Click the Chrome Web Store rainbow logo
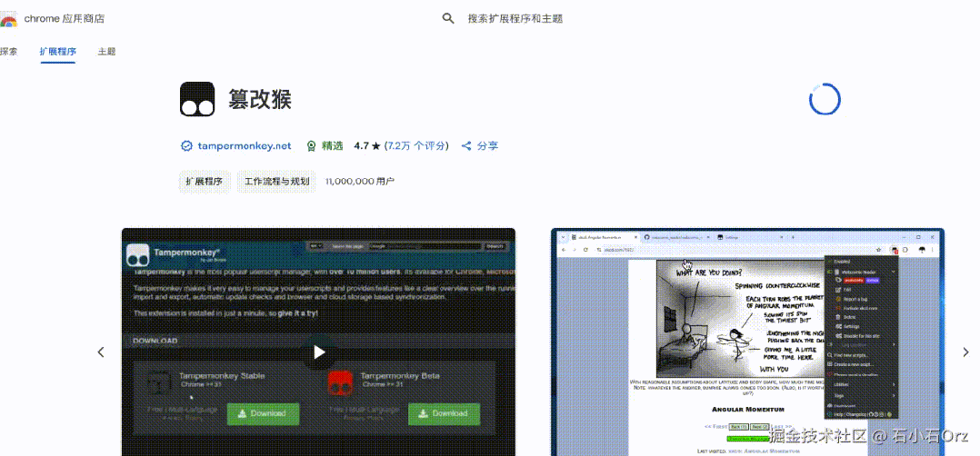980x456 pixels. [x=8, y=19]
